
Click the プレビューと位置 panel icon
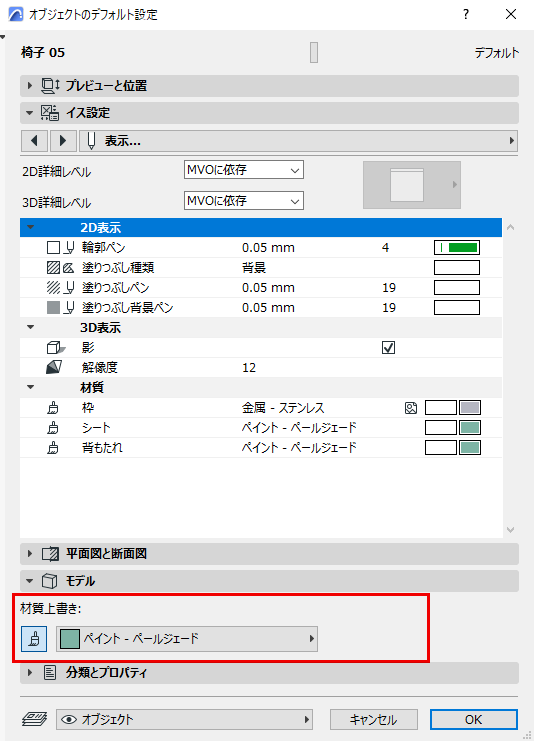(50, 86)
